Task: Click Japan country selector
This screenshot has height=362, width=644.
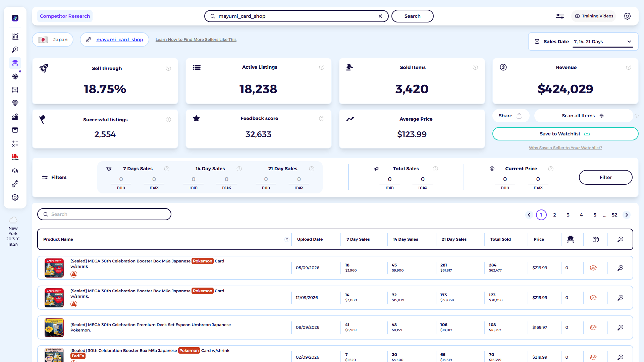Action: (53, 40)
